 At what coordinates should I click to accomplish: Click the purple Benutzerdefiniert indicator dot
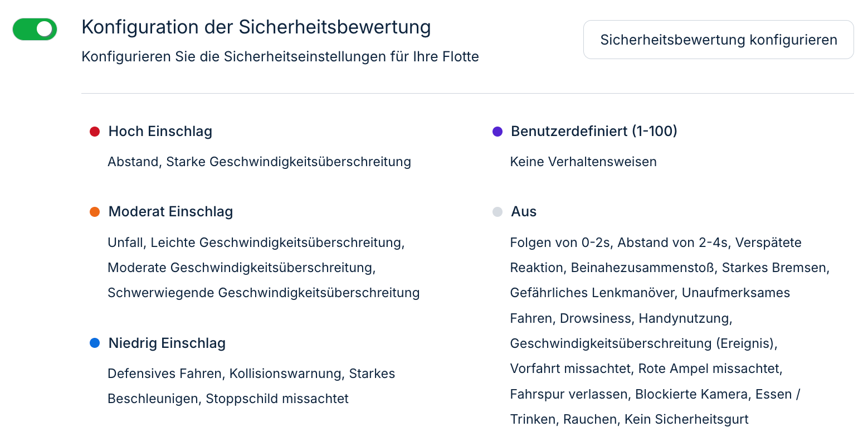tap(498, 131)
